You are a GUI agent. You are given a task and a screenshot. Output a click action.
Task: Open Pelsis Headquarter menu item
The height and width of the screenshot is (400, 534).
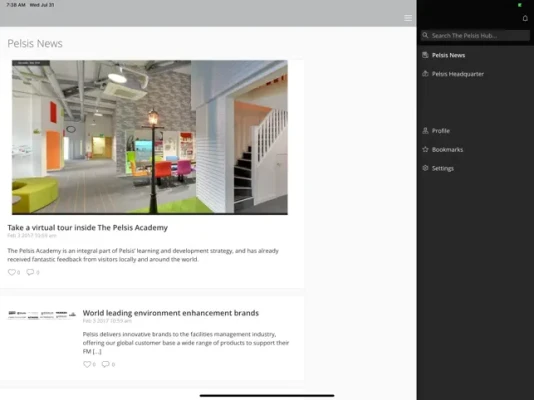457,74
